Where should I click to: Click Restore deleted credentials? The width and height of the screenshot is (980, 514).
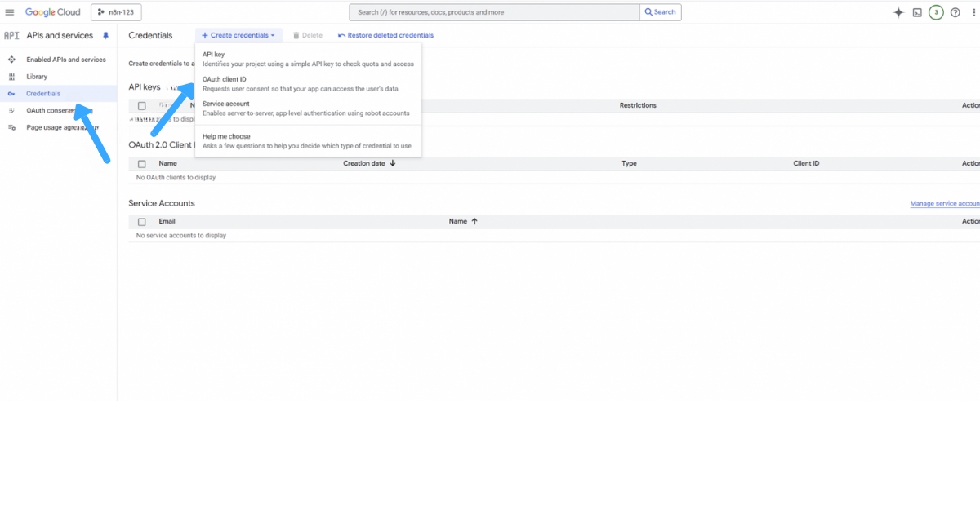coord(384,35)
